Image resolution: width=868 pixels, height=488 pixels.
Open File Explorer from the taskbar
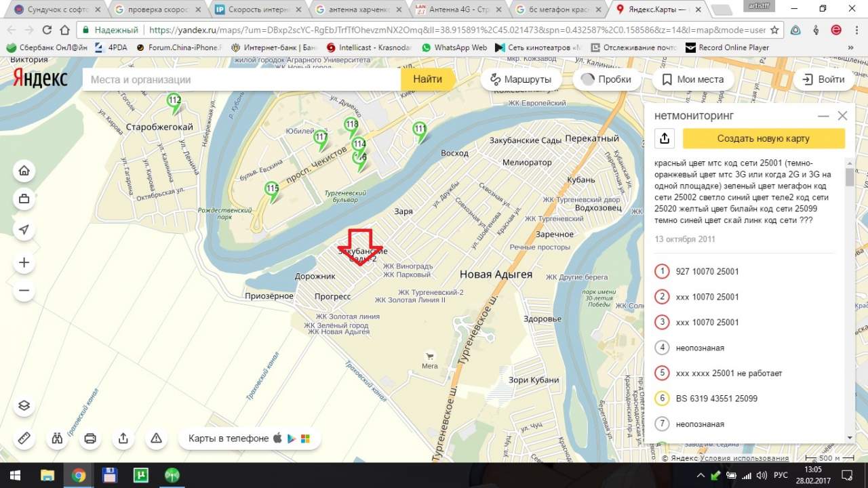(47, 475)
